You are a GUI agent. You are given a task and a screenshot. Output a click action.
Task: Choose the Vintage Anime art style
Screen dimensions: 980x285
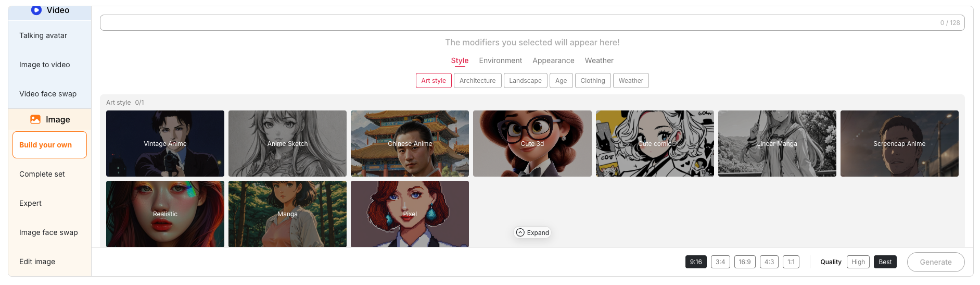[x=165, y=143]
